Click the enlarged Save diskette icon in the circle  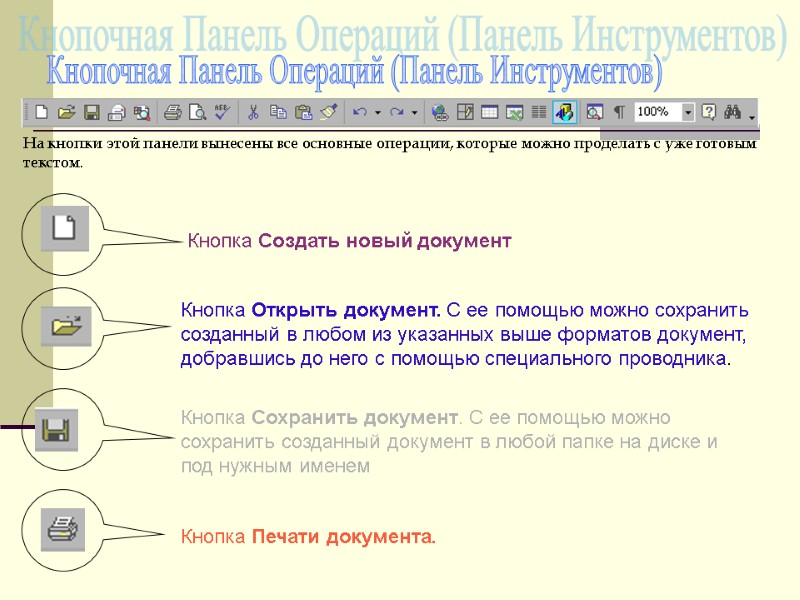(x=57, y=430)
